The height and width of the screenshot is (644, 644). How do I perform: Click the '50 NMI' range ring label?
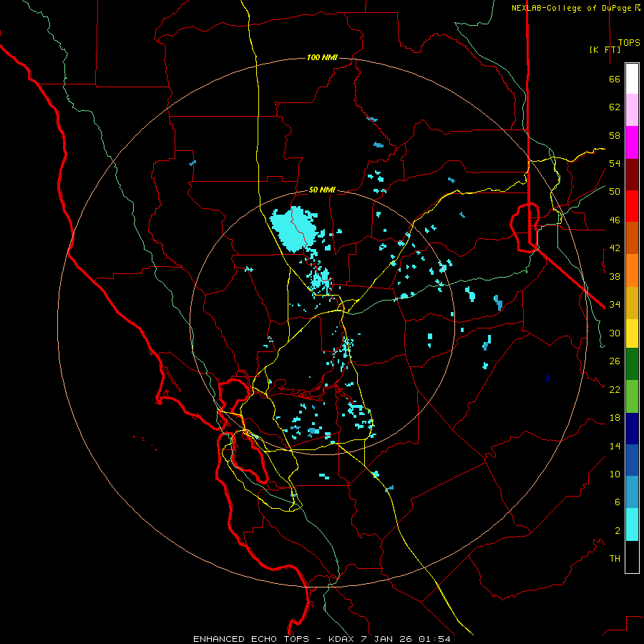click(x=322, y=190)
